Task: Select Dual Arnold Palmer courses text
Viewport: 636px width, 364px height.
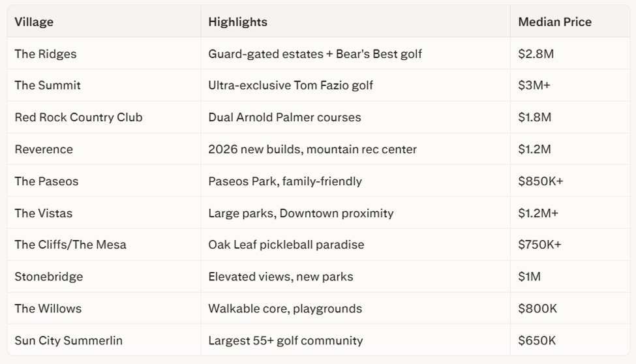Action: [x=284, y=117]
